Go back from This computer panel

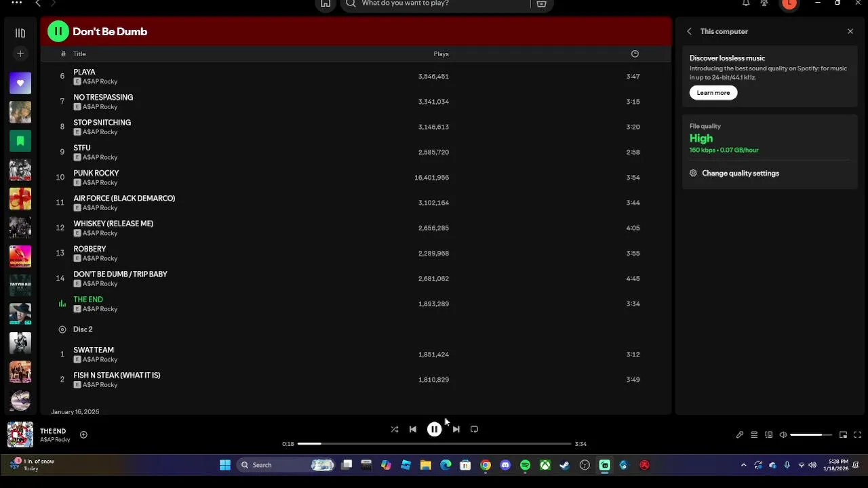tap(689, 31)
